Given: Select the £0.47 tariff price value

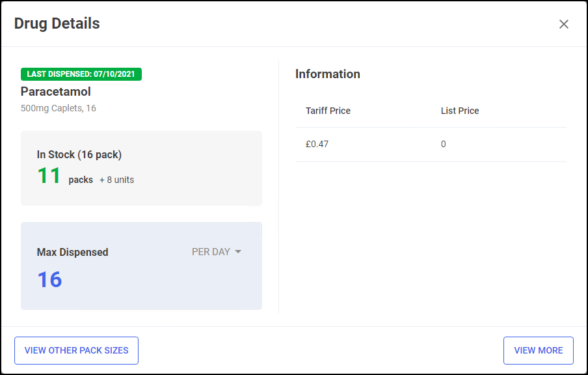Looking at the screenshot, I should click(x=317, y=144).
